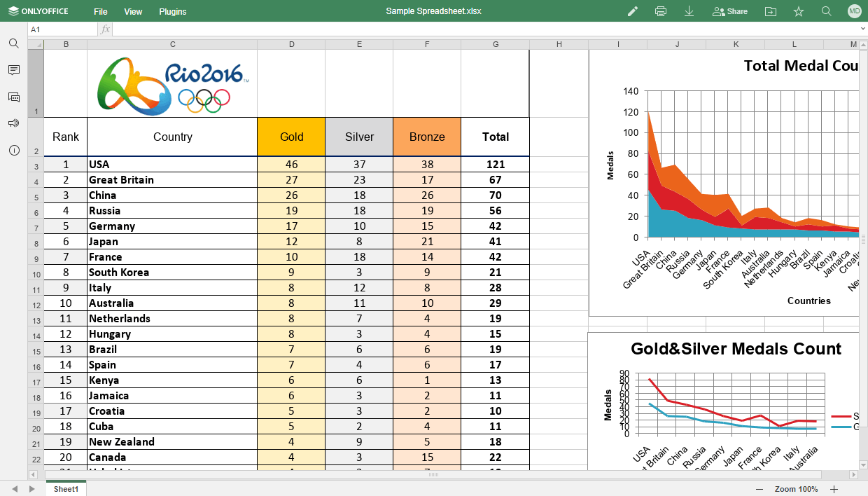
Task: Open the file location folder icon
Action: coord(771,11)
